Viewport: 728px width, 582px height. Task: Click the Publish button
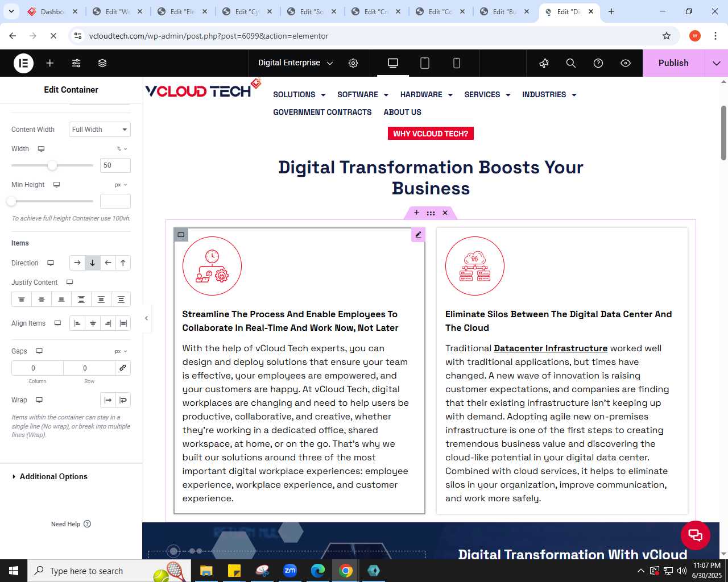pyautogui.click(x=673, y=63)
